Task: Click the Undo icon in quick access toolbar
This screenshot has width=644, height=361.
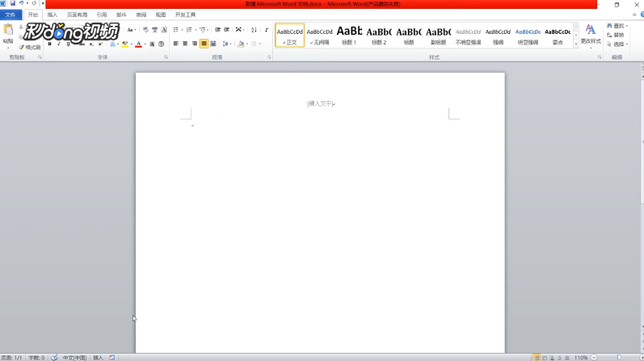Action: [21, 3]
